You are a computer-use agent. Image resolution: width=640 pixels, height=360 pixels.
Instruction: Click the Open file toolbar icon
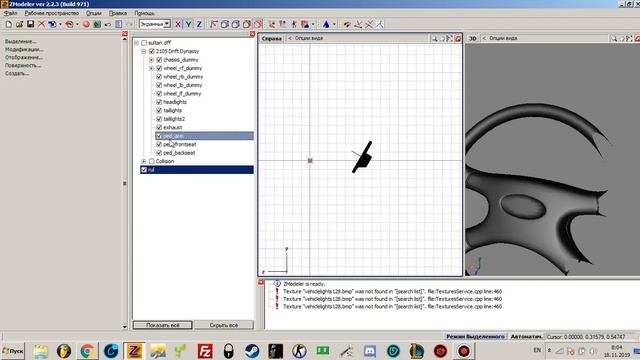point(19,24)
